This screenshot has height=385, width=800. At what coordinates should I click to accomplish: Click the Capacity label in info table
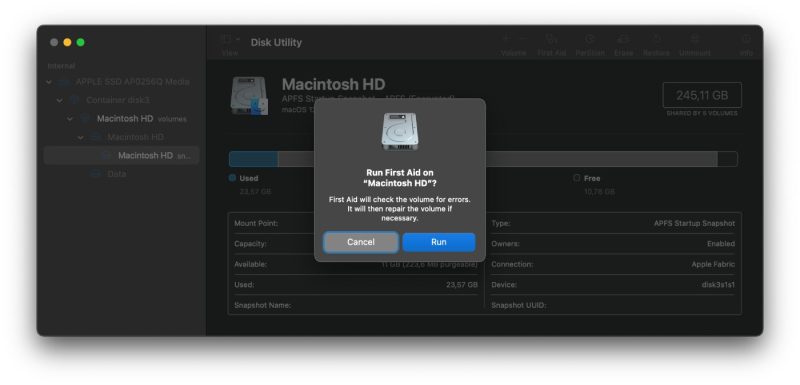tap(250, 244)
